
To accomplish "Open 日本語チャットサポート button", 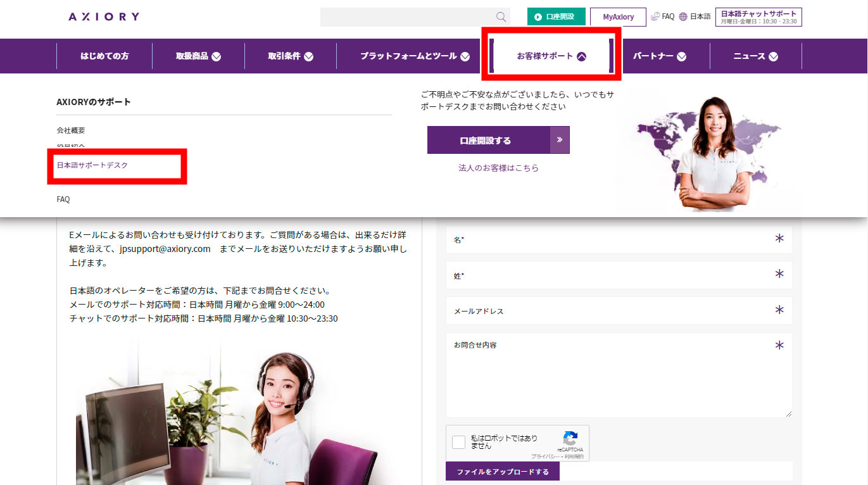I will click(x=758, y=17).
